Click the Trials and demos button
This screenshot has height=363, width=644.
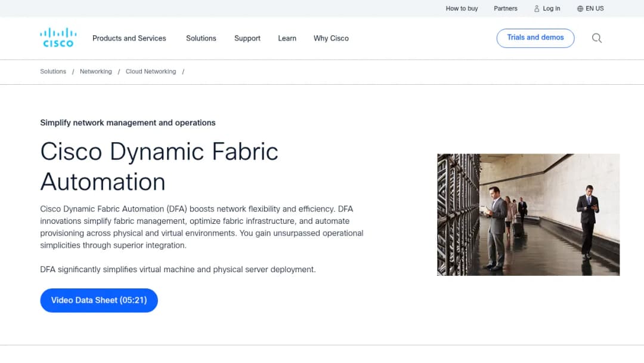[x=535, y=38]
